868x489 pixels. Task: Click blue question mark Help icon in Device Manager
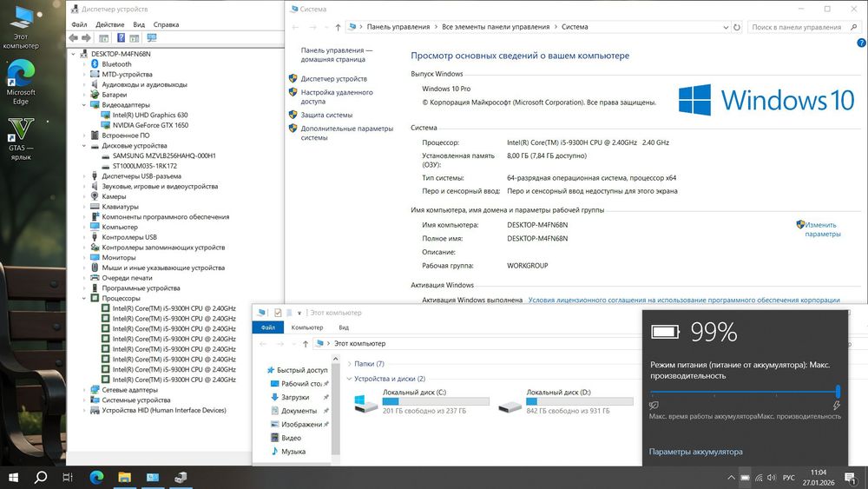tap(121, 37)
